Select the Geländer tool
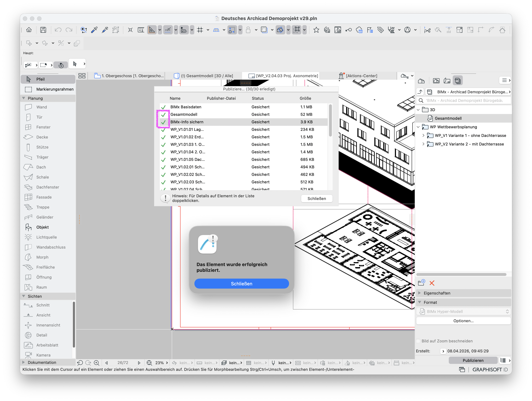532x401 pixels. tap(48, 217)
